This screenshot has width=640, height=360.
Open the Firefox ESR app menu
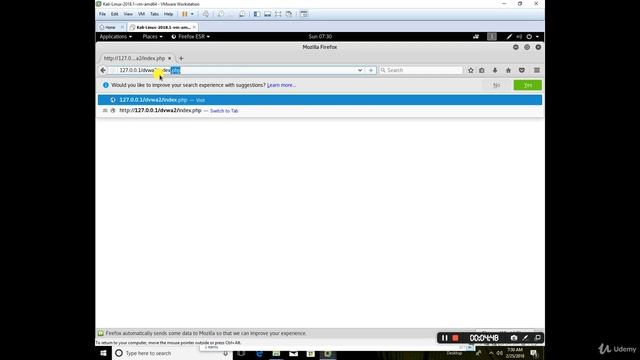[191, 36]
